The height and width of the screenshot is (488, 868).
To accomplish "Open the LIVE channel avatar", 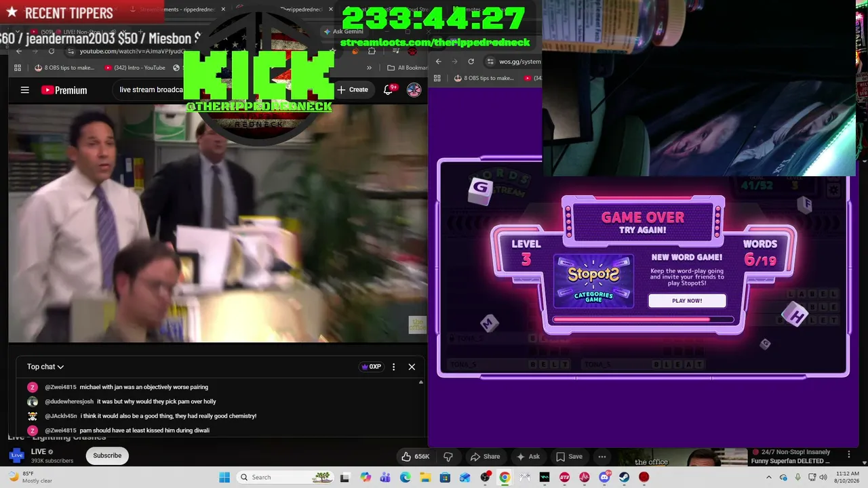I will pos(16,455).
